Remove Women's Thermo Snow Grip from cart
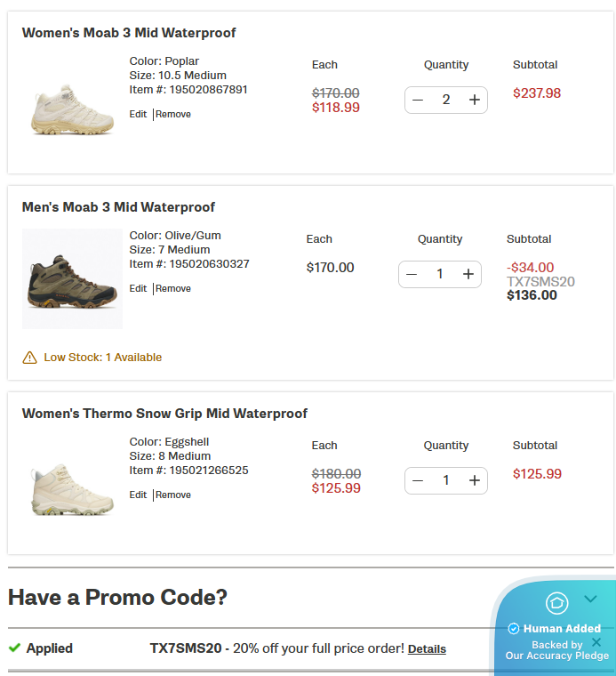616x676 pixels. click(x=173, y=495)
